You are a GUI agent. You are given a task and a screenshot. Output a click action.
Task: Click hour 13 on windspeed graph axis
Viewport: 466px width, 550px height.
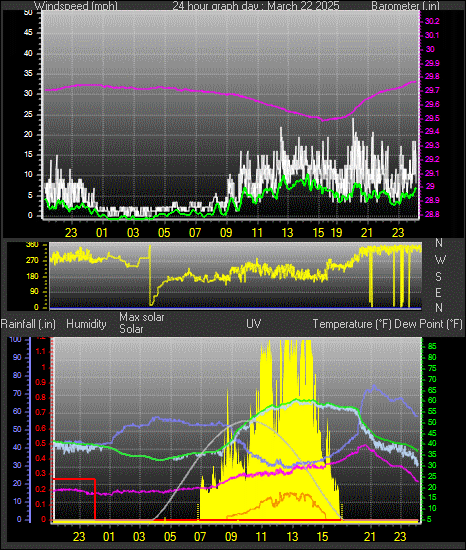288,233
